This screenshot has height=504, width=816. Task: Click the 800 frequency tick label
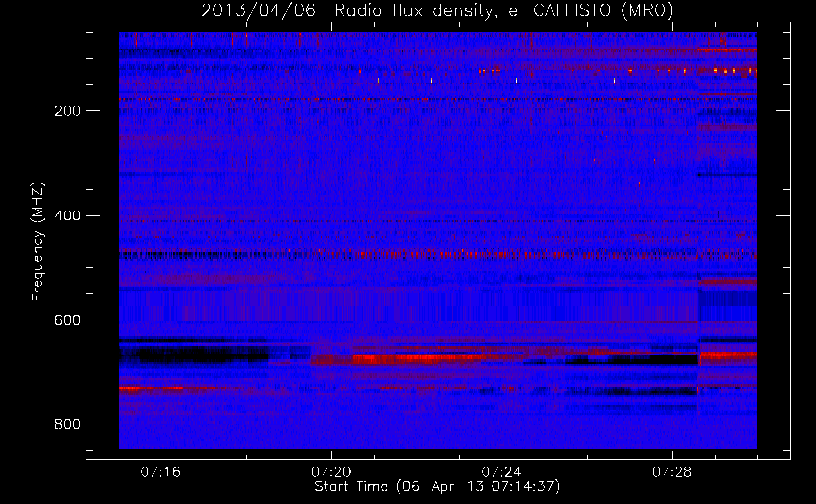point(68,424)
